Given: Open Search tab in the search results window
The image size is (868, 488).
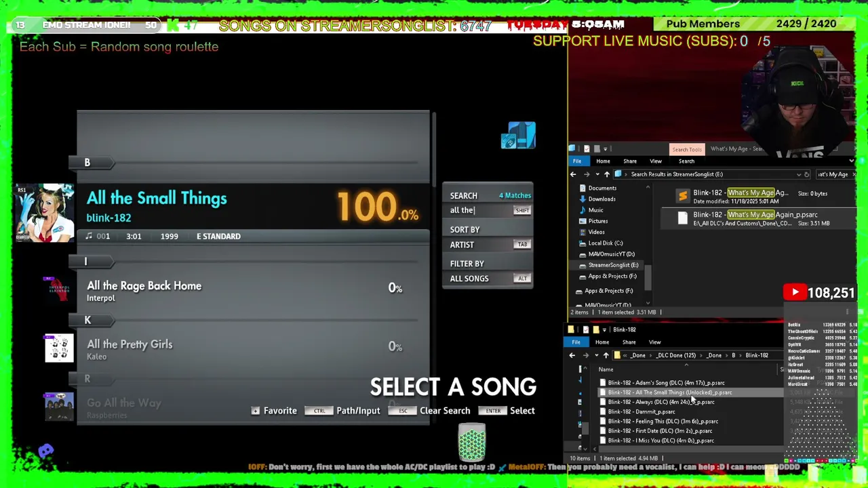Looking at the screenshot, I should coord(686,161).
